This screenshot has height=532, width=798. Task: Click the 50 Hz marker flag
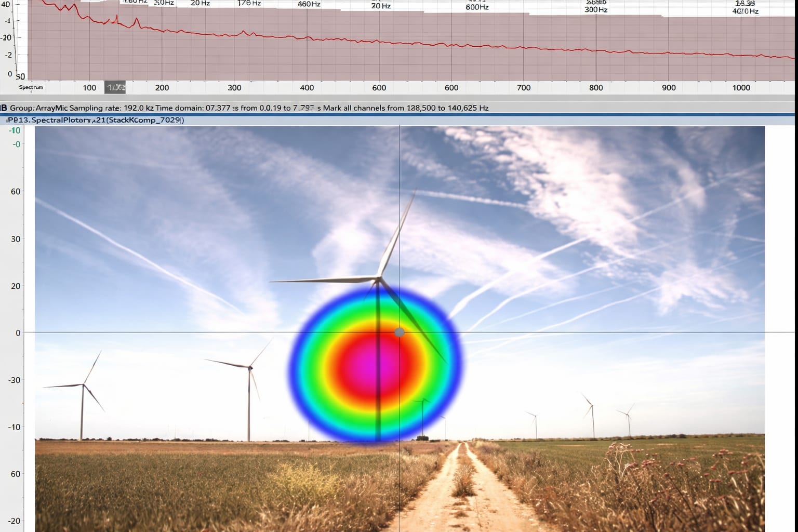pyautogui.click(x=164, y=2)
